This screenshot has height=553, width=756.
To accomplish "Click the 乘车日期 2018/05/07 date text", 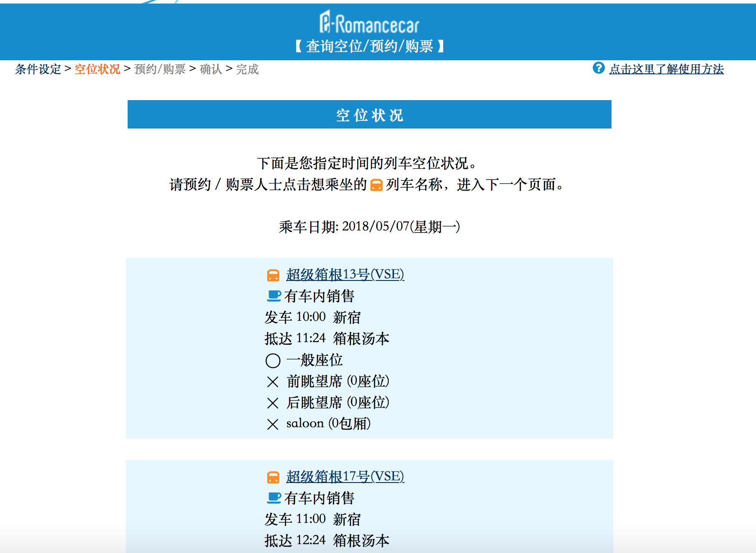I will coord(370,227).
